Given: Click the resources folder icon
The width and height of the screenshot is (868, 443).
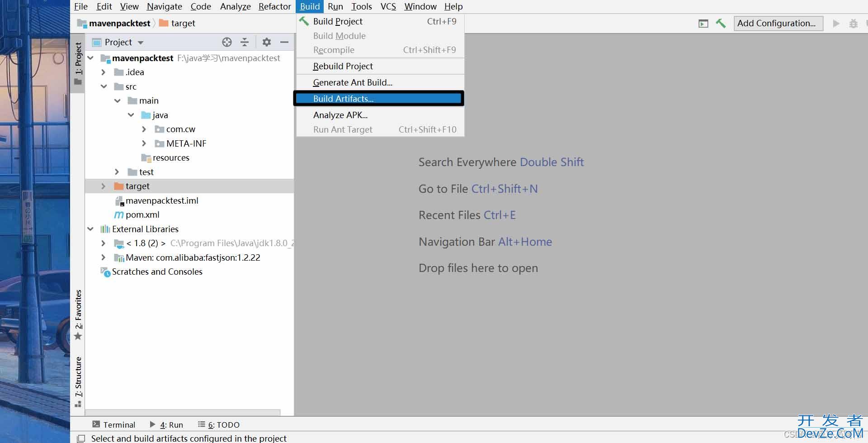Looking at the screenshot, I should [x=146, y=158].
